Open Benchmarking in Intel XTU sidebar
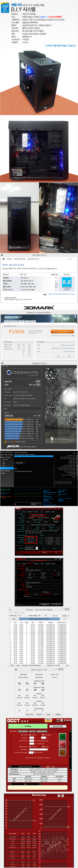Image resolution: width=78 pixels, height=868 pixels. tap(5, 471)
